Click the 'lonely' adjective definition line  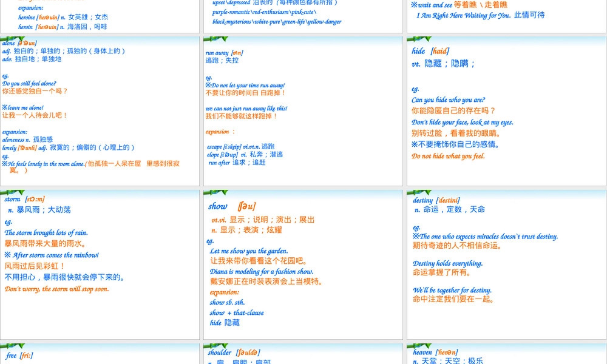[x=68, y=148]
